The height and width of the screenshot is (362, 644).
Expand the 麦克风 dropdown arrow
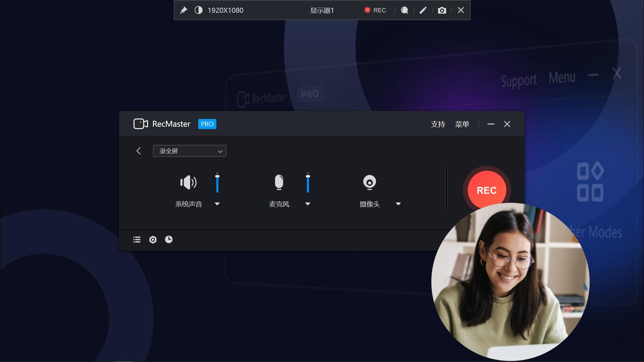point(308,204)
